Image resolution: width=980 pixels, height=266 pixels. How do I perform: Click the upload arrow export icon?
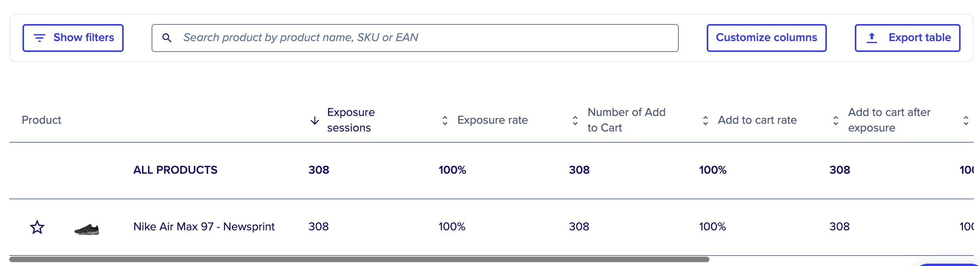coord(872,38)
